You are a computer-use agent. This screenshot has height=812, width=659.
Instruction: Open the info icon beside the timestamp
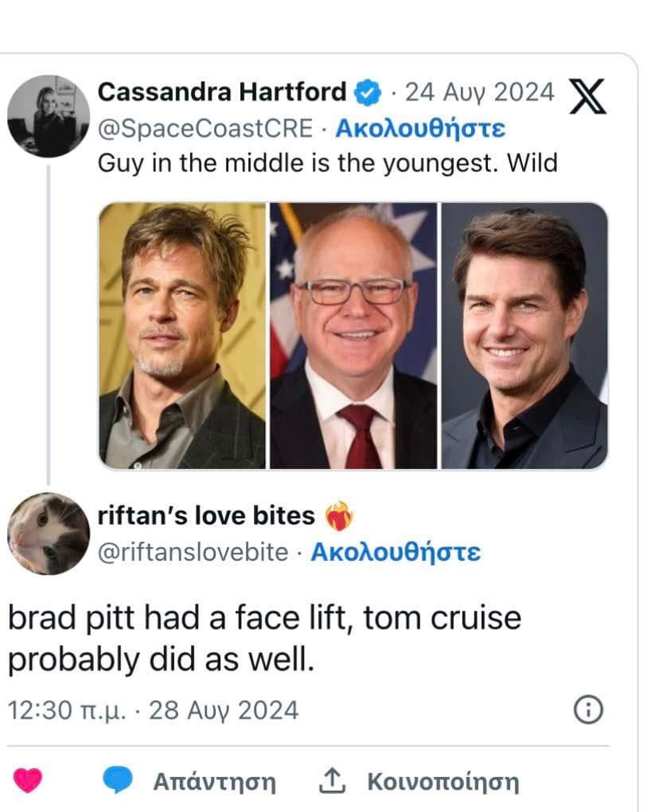(x=588, y=709)
